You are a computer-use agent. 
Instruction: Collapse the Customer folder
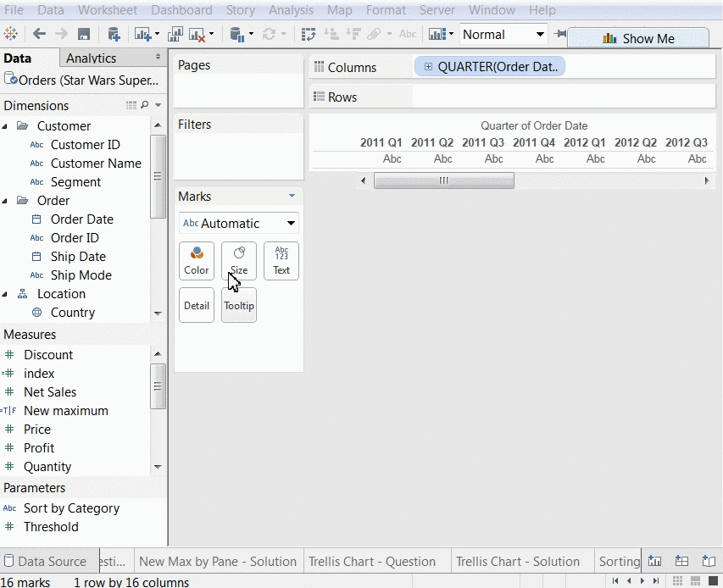point(4,126)
